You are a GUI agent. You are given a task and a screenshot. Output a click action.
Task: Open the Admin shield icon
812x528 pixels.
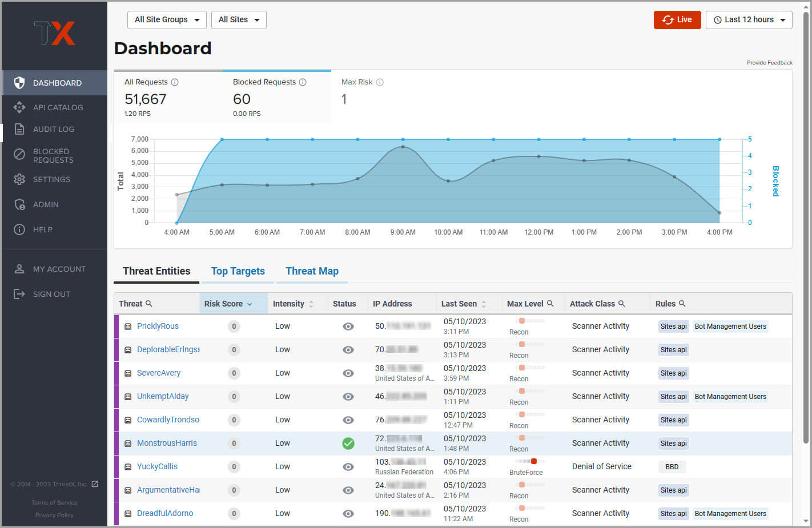coord(19,204)
